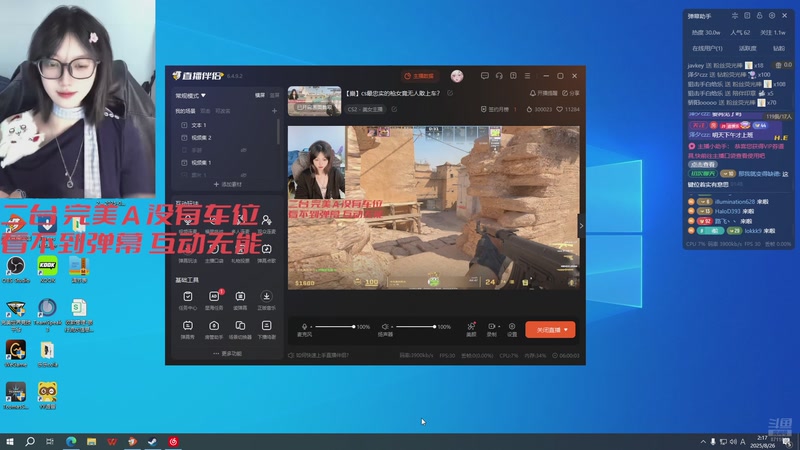
Task: Click the 主播数据 streamer data button
Action: (419, 76)
